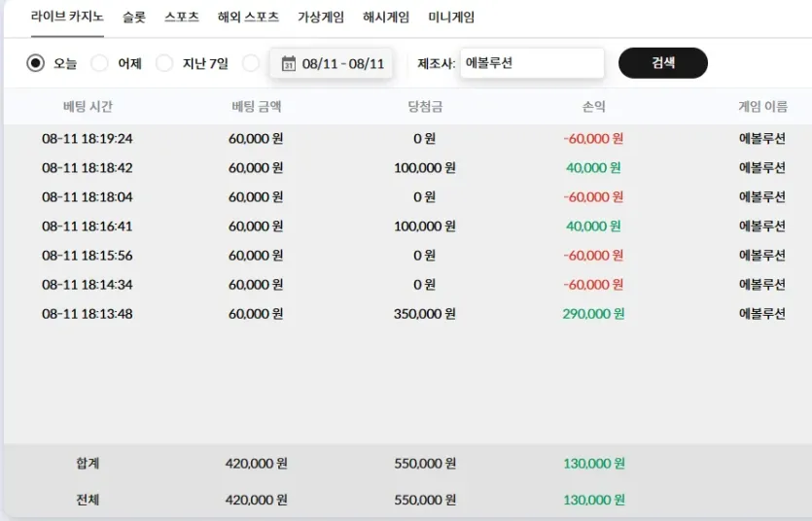The height and width of the screenshot is (521, 812).
Task: Open the 08/11 - 08/11 date range picker
Action: tap(342, 64)
